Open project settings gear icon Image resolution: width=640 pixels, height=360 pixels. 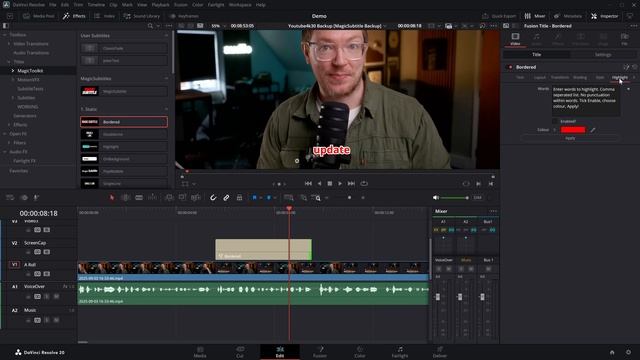628,352
